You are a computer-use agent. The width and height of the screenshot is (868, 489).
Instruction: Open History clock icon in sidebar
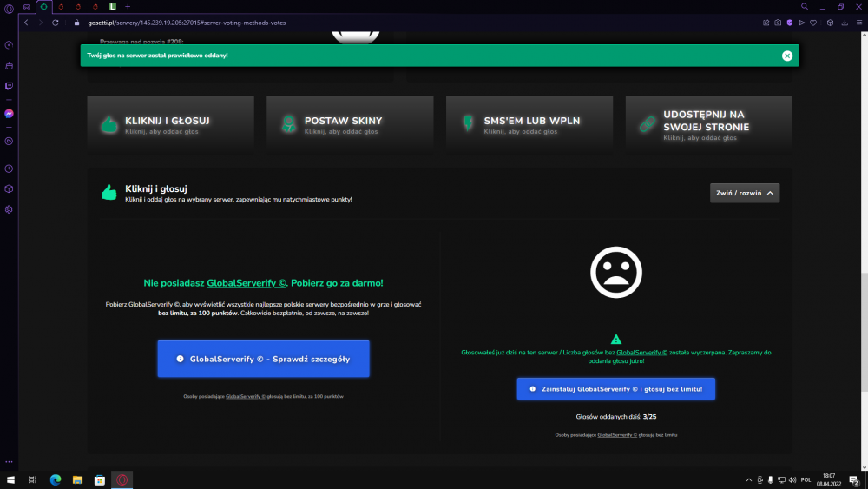[9, 169]
